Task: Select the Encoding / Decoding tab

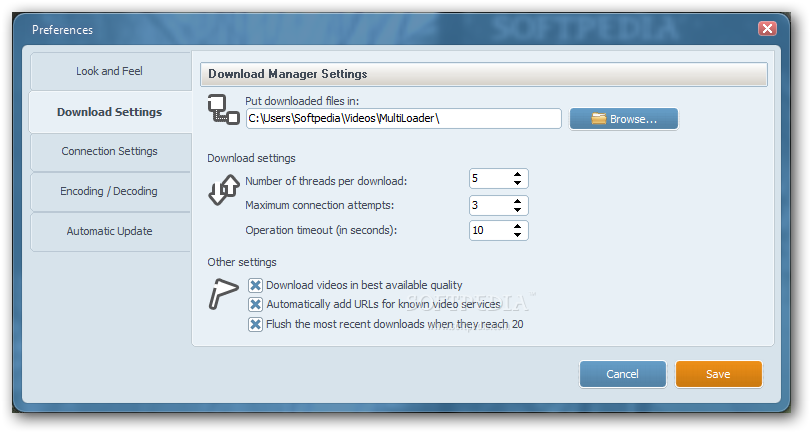Action: [x=109, y=191]
